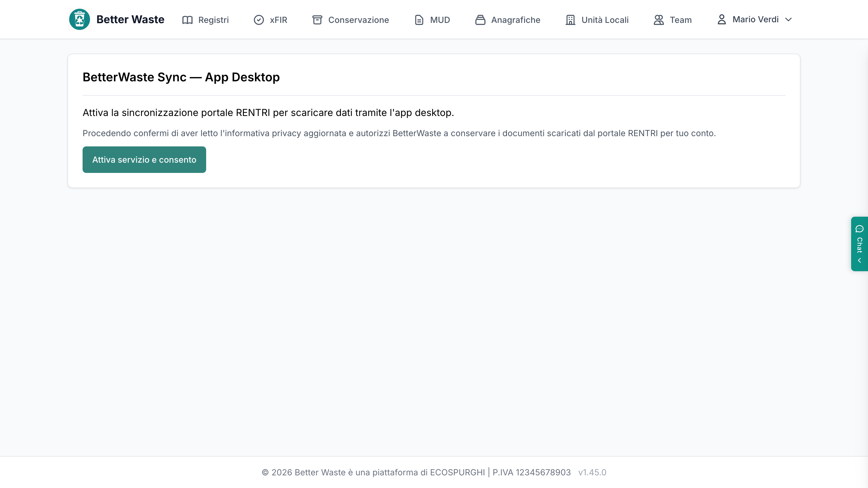Click the Better Waste brand name
Image resolution: width=868 pixels, height=488 pixels.
[131, 20]
